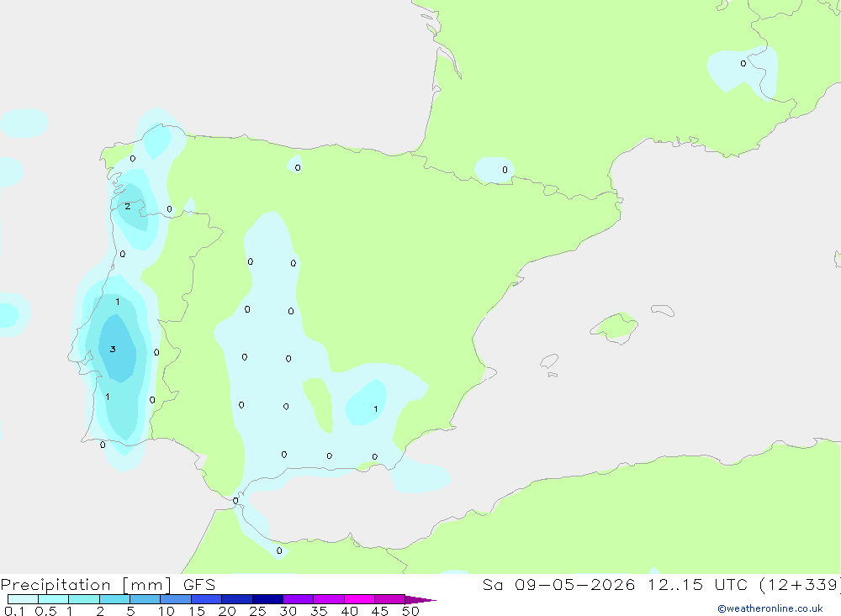Click the 20–25 mm dark blue legend box
The image size is (841, 616).
[236, 599]
